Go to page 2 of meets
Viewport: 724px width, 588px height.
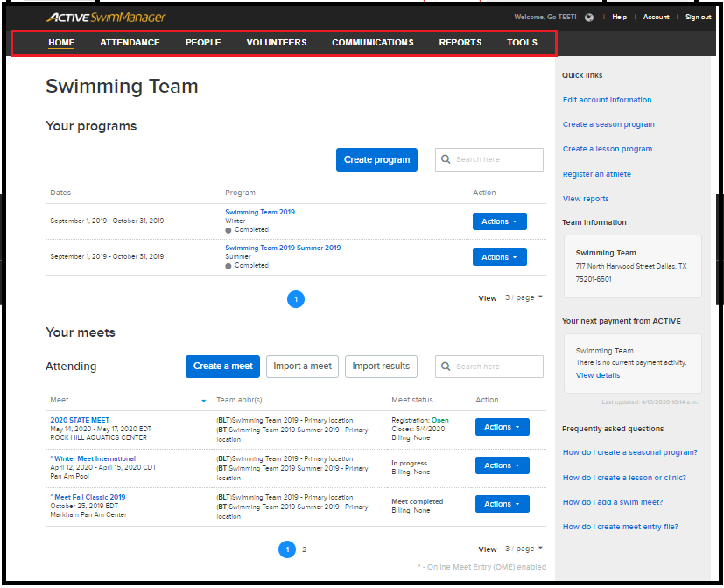(x=305, y=549)
